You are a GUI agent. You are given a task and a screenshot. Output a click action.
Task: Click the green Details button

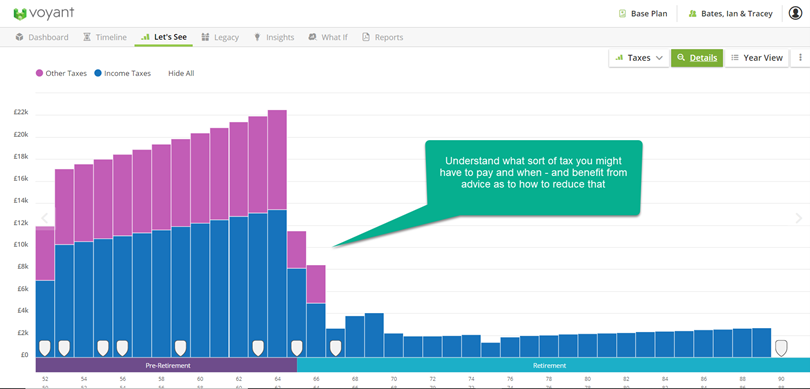697,58
